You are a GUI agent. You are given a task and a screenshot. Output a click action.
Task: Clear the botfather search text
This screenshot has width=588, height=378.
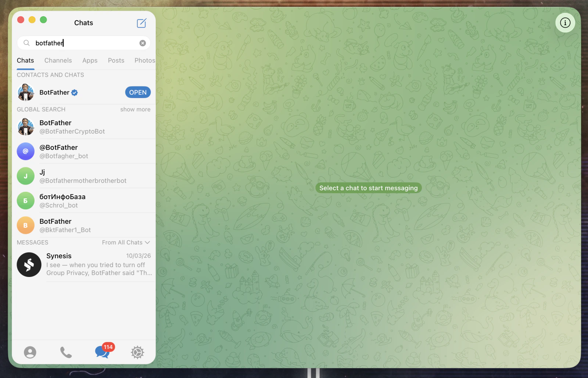point(143,43)
